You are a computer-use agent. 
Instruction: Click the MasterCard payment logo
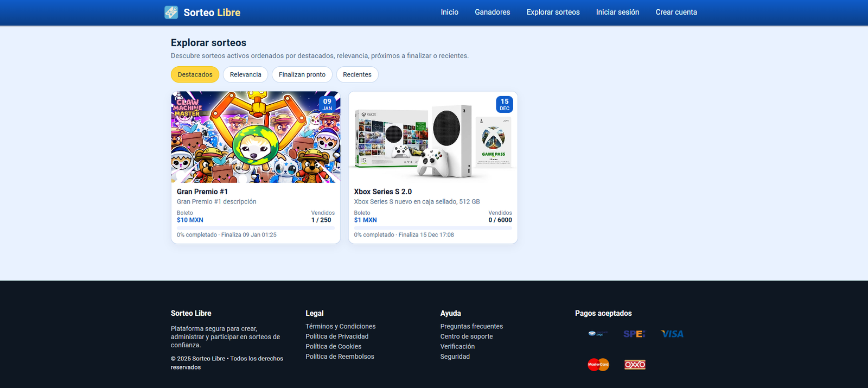(x=598, y=365)
